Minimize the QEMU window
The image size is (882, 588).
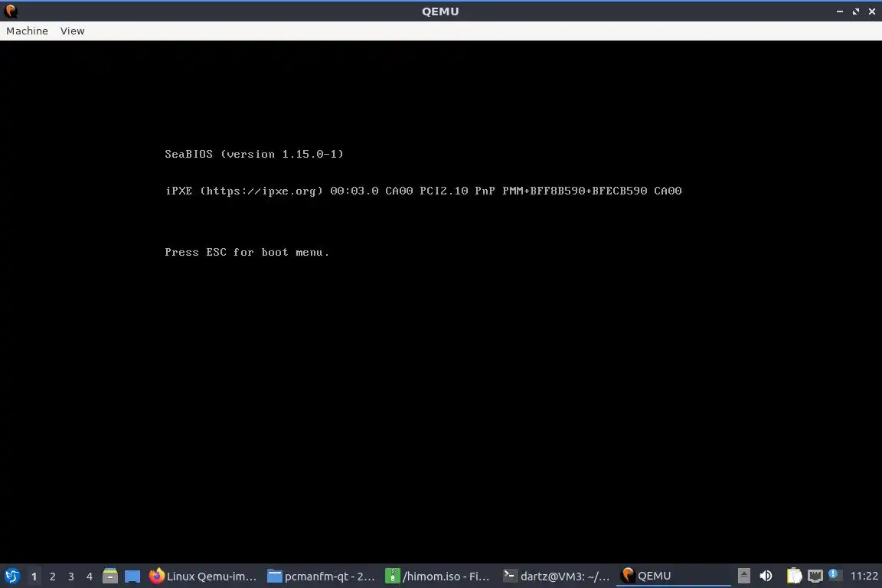click(x=839, y=11)
